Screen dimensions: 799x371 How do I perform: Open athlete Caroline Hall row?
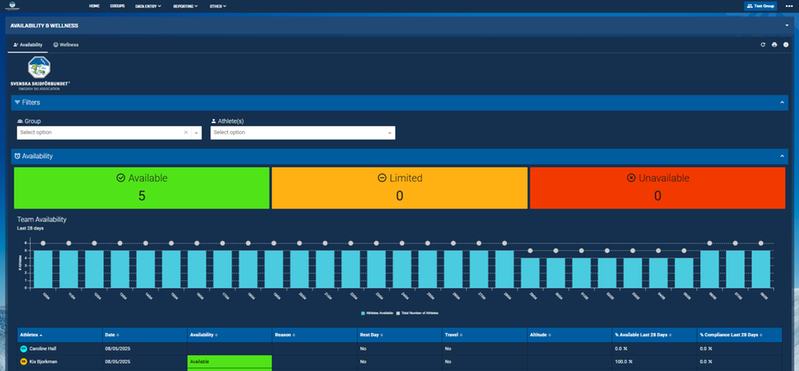coord(400,349)
